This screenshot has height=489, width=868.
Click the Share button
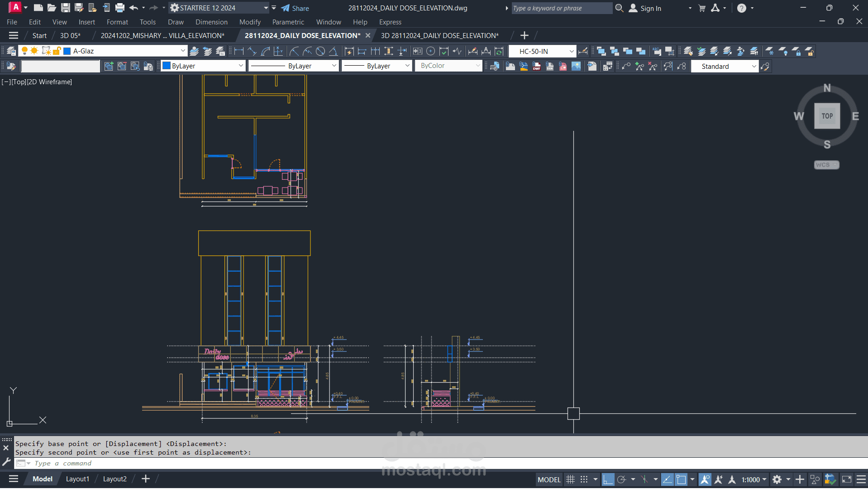point(295,8)
